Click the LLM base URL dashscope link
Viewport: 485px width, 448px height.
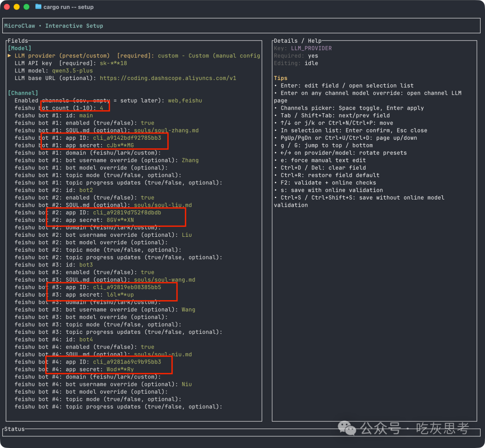pyautogui.click(x=168, y=78)
